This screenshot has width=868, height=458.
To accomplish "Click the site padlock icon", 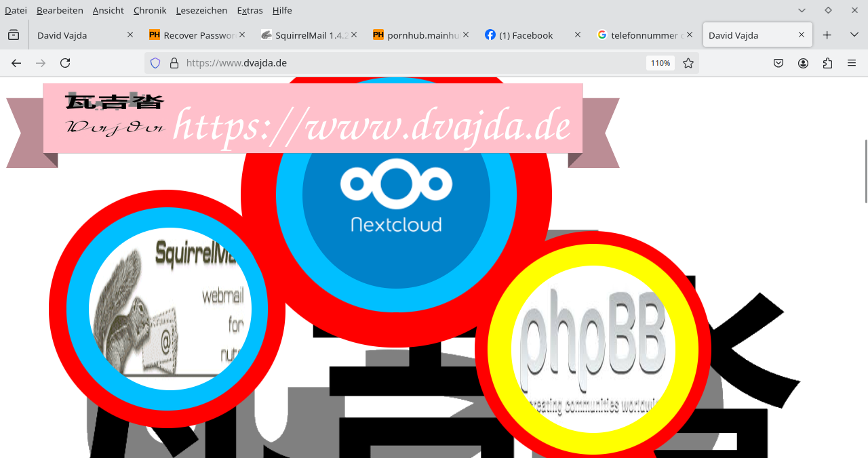I will (x=174, y=63).
